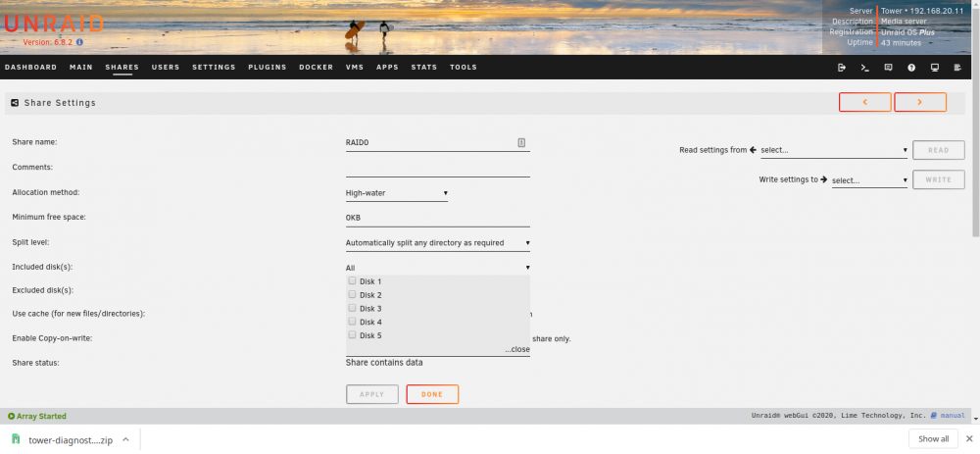980x454 pixels.
Task: Open the manual link in the footer
Action: tap(954, 415)
